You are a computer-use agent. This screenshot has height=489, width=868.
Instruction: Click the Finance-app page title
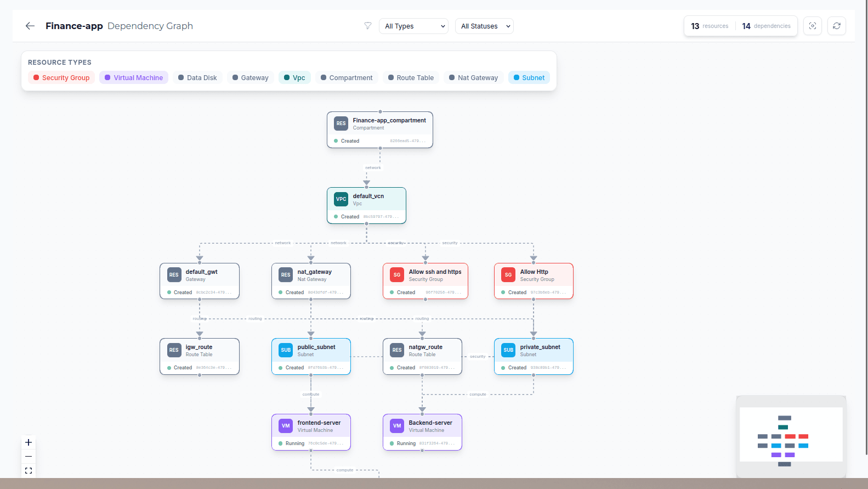[74, 26]
